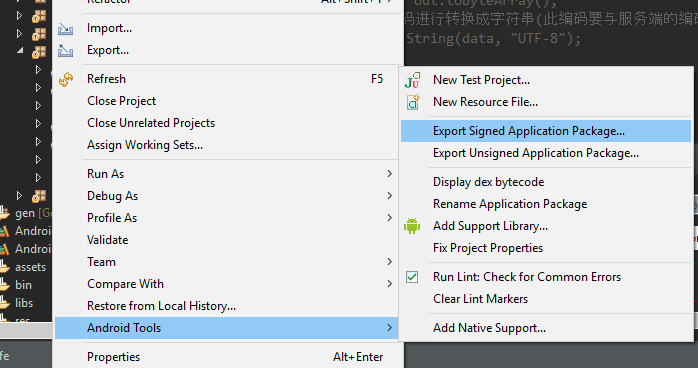Select Rename Application Package
The image size is (698, 368).
(510, 204)
